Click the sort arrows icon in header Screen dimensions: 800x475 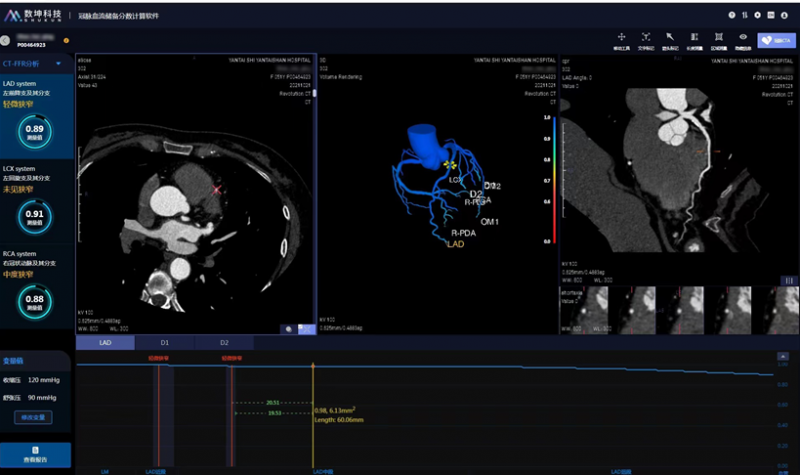point(744,15)
